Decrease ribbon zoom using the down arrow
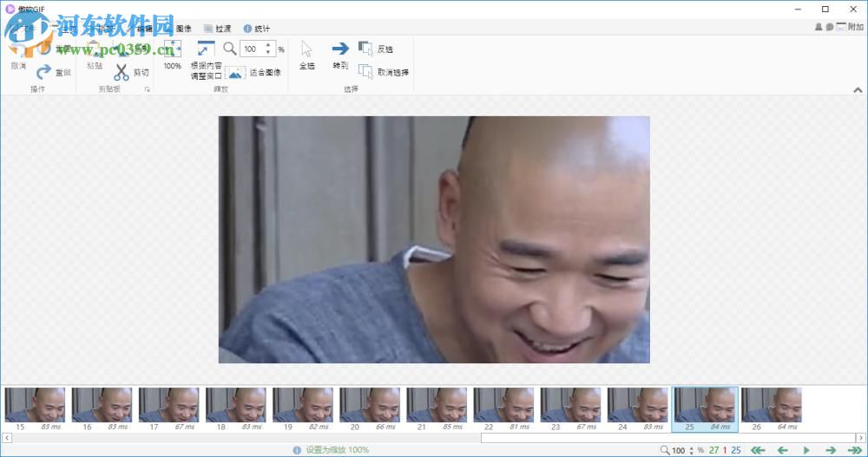This screenshot has width=868, height=457. coord(268,53)
